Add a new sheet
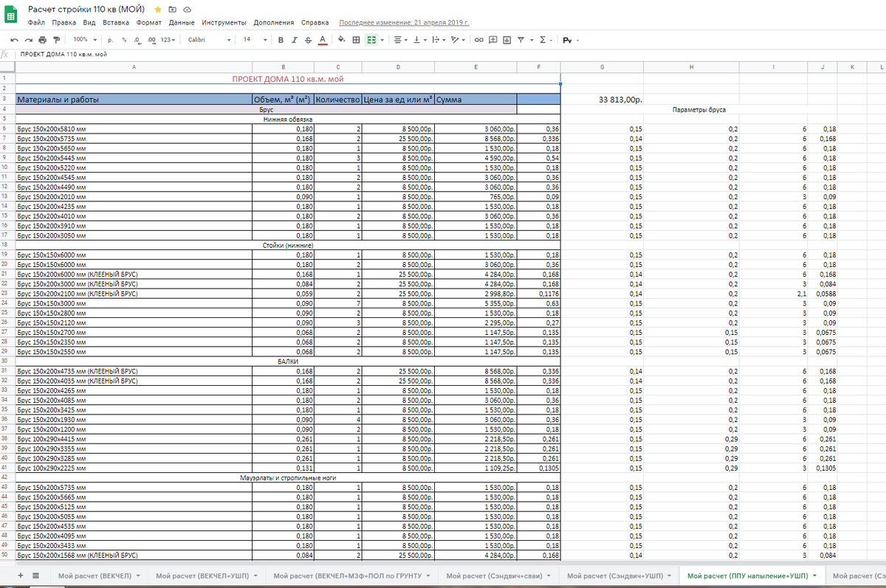 tap(20, 575)
